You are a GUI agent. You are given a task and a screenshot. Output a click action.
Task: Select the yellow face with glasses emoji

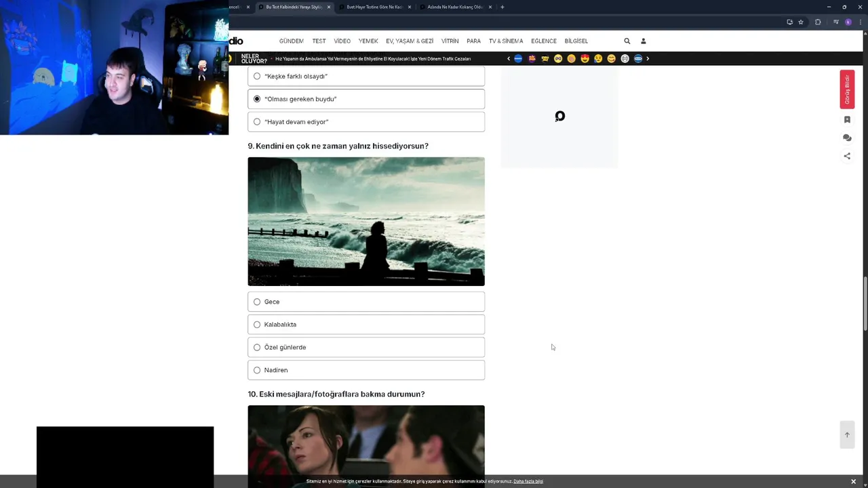558,58
